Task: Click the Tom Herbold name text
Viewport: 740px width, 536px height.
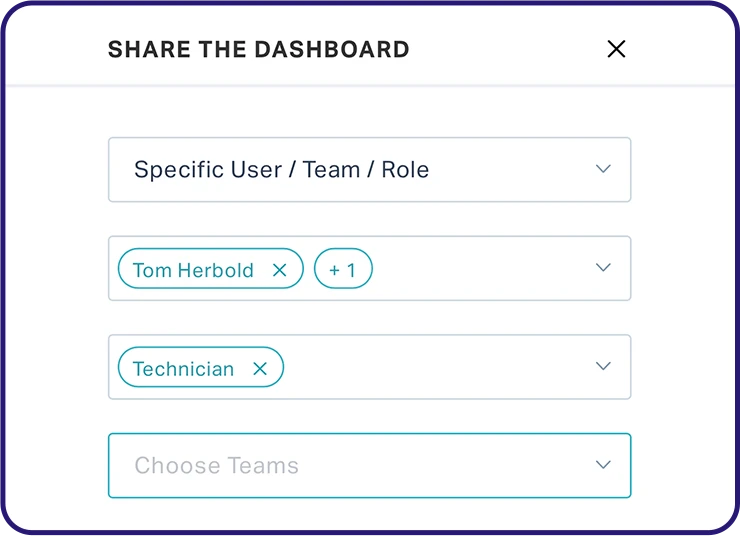Action: tap(193, 270)
